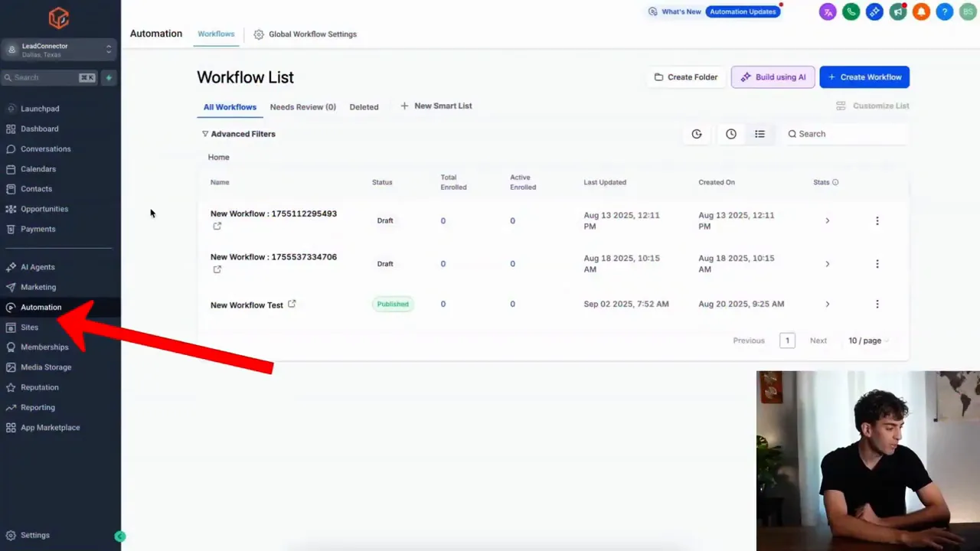Switch to the clock recent view icon
The image size is (980, 551).
click(x=731, y=134)
